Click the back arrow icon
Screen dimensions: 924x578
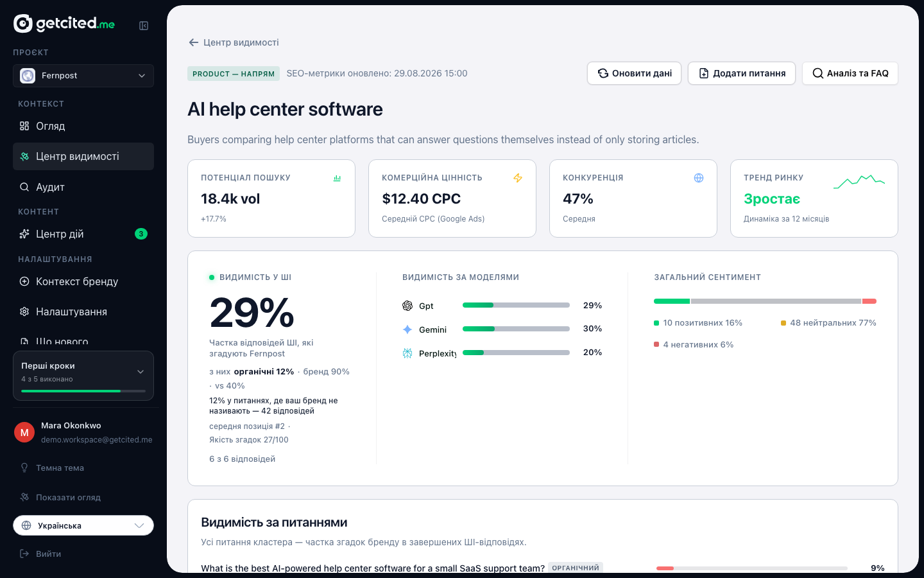click(x=193, y=42)
